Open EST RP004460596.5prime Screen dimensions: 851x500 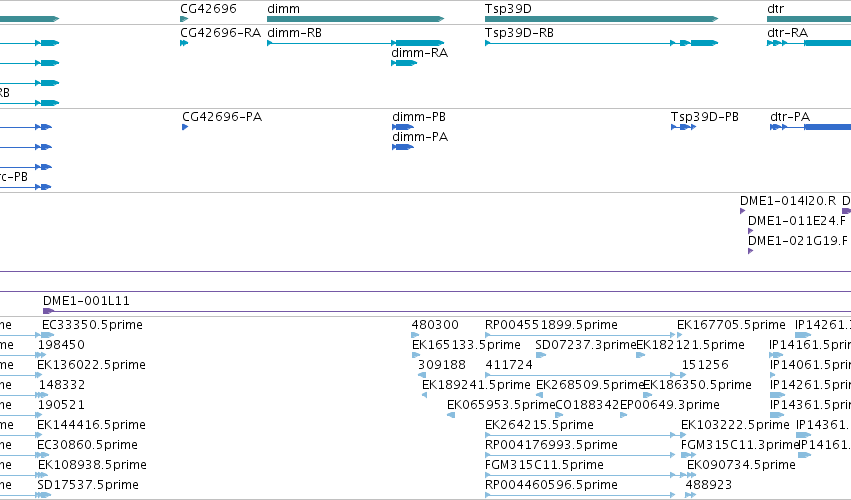point(551,485)
